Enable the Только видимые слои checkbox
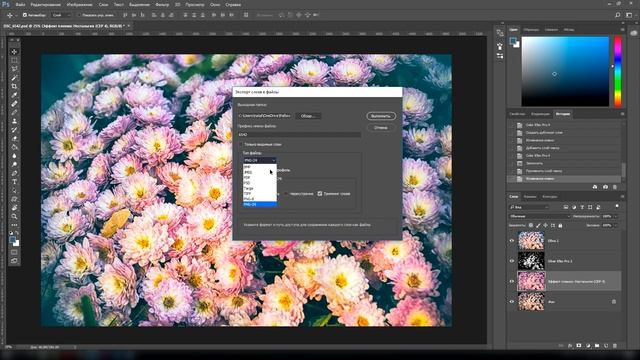640x360 pixels. (x=241, y=144)
